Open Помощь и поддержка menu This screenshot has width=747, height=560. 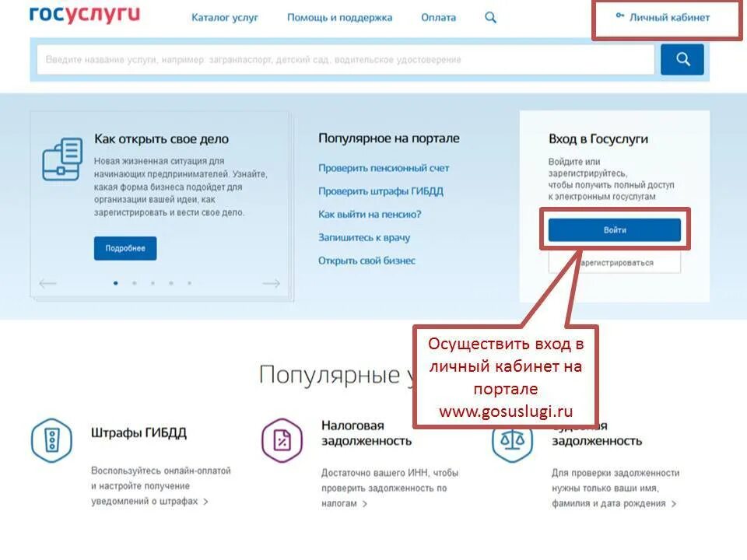[x=340, y=18]
